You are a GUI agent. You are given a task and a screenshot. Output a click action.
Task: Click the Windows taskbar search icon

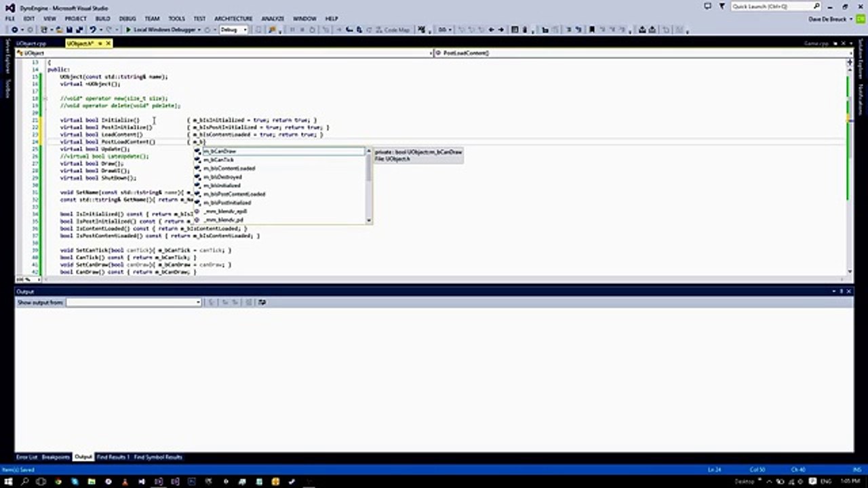pos(25,481)
